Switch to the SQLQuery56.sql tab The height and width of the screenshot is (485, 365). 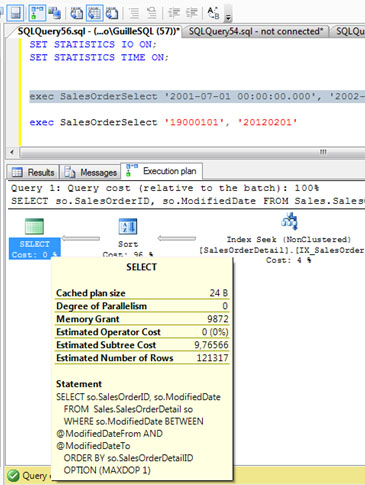coord(98,31)
